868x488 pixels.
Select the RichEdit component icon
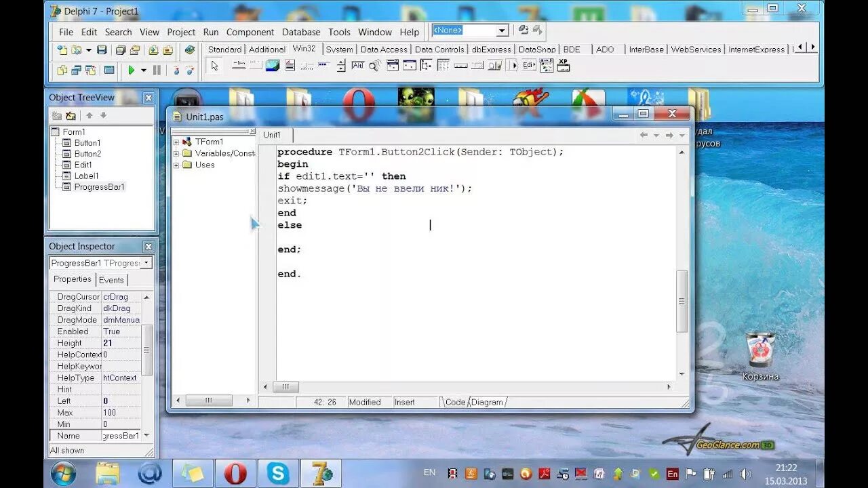[290, 66]
